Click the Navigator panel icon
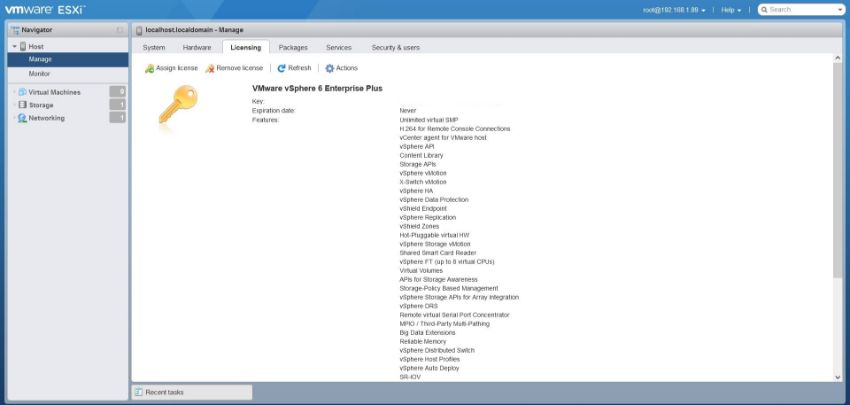 15,30
